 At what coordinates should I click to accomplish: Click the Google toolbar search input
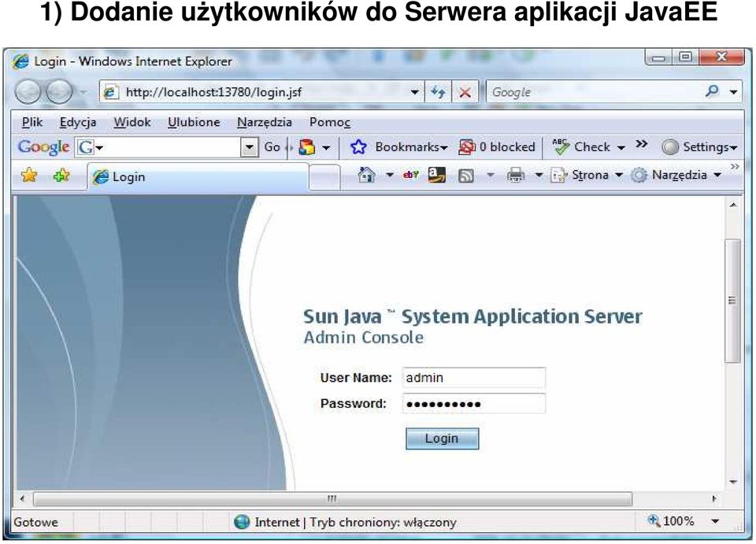(167, 147)
